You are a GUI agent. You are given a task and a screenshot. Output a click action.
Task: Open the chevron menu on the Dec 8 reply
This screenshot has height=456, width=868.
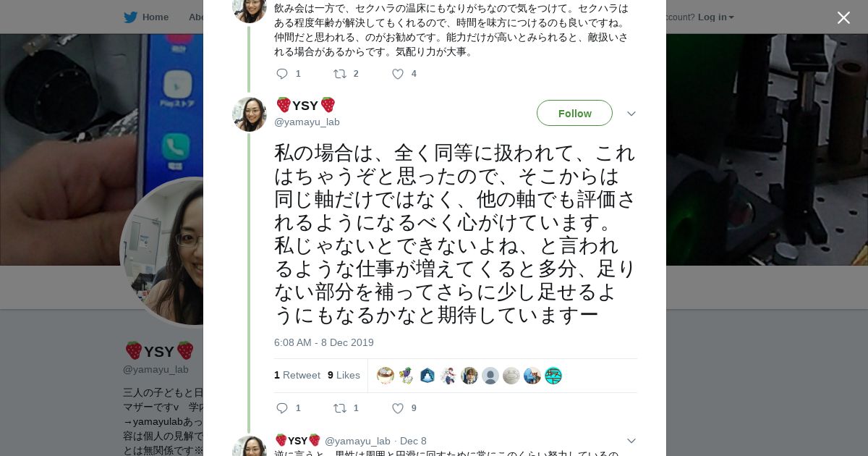tap(631, 441)
